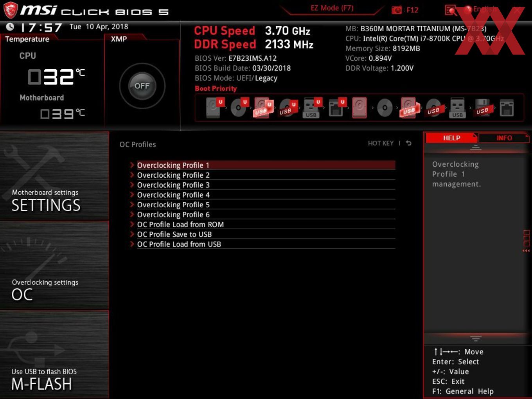Select the legacy network boot icon at end
Viewport: 532px width, 399px height.
[x=507, y=108]
